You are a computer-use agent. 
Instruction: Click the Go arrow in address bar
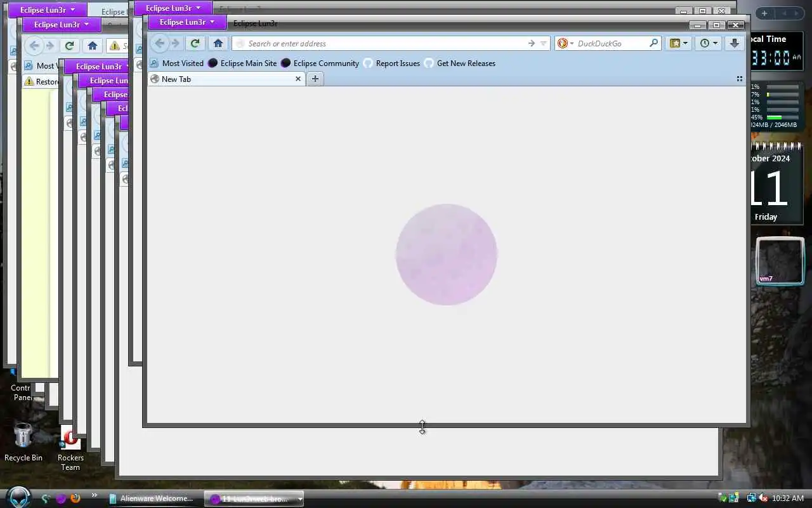pyautogui.click(x=531, y=43)
